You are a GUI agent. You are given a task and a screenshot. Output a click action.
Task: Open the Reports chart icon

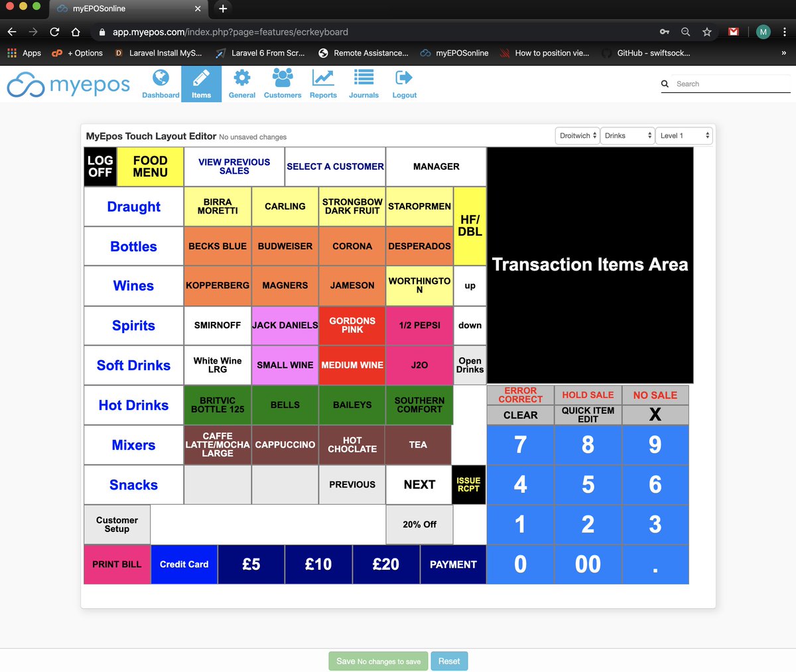323,78
